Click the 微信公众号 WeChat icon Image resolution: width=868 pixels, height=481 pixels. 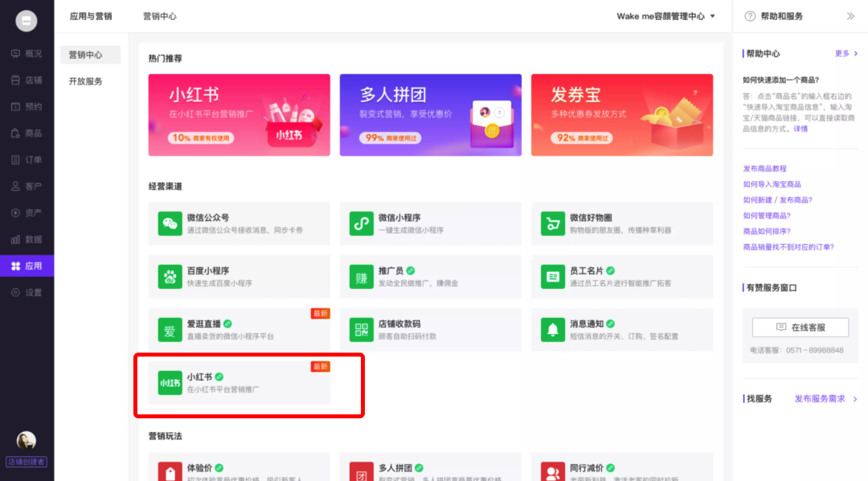coord(170,223)
